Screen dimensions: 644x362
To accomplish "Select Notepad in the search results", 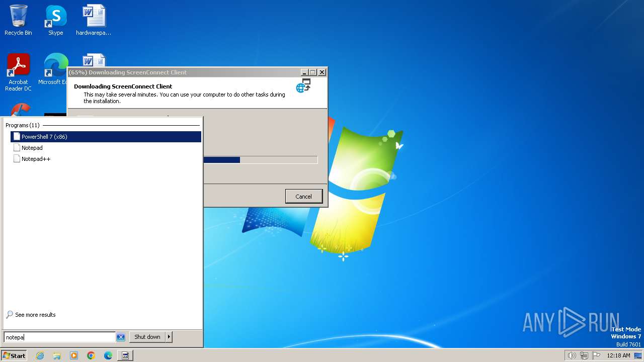I will (106, 148).
